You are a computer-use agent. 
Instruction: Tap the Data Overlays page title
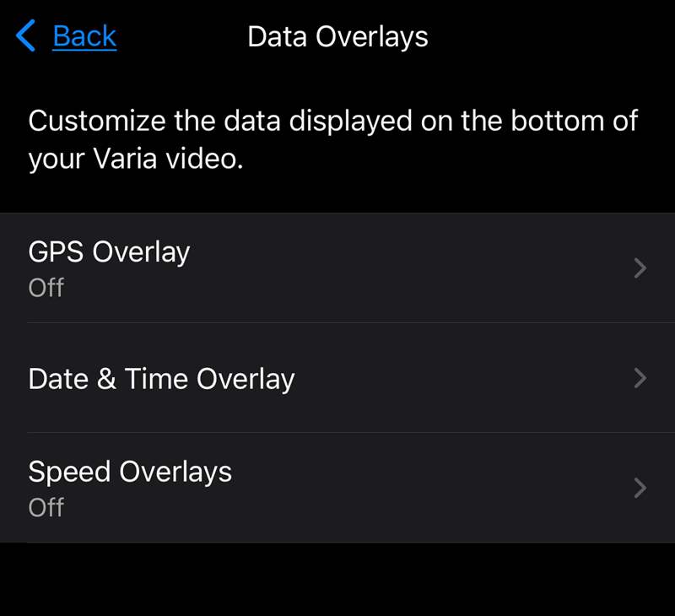[337, 36]
